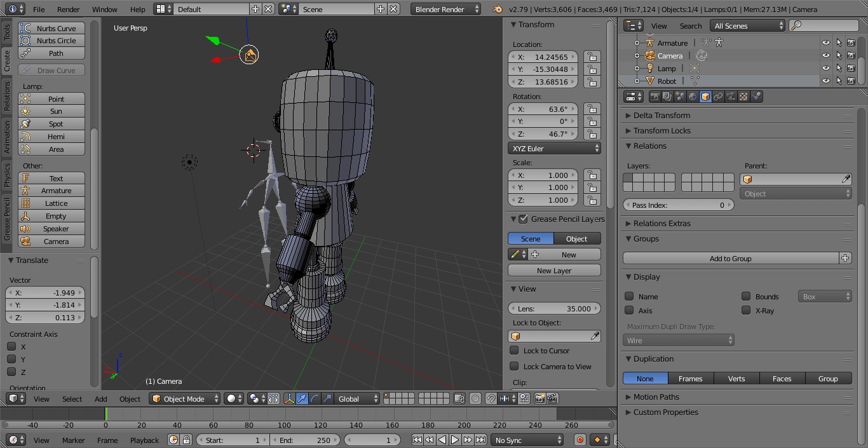This screenshot has height=448, width=868.
Task: Open the Render Layers properties icon
Action: (x=667, y=97)
